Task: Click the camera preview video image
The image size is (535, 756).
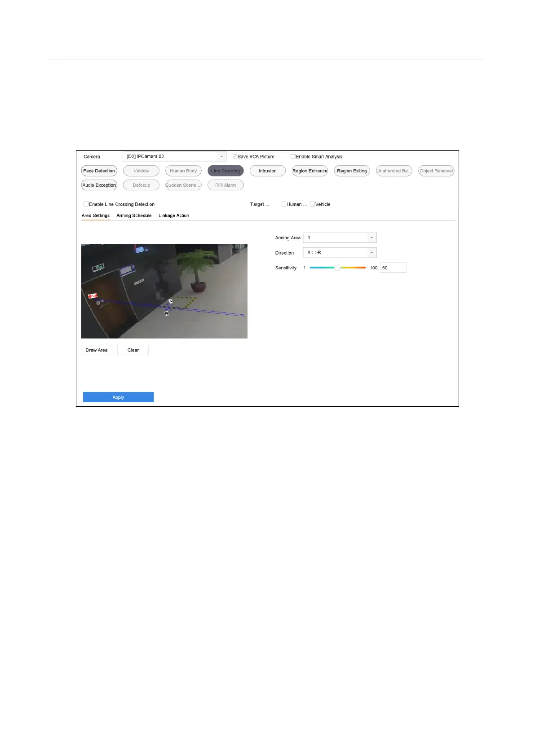Action: coord(164,291)
